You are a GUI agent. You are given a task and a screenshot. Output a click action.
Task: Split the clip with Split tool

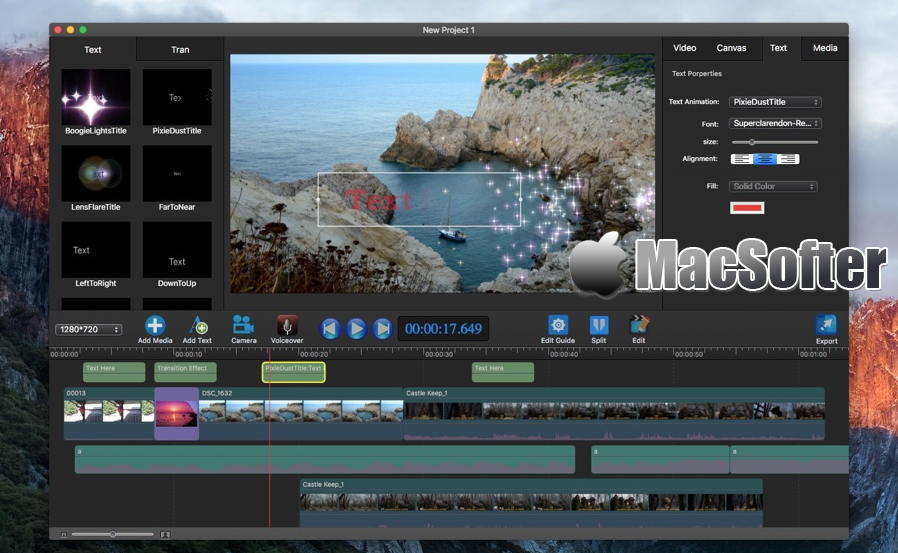coord(598,325)
